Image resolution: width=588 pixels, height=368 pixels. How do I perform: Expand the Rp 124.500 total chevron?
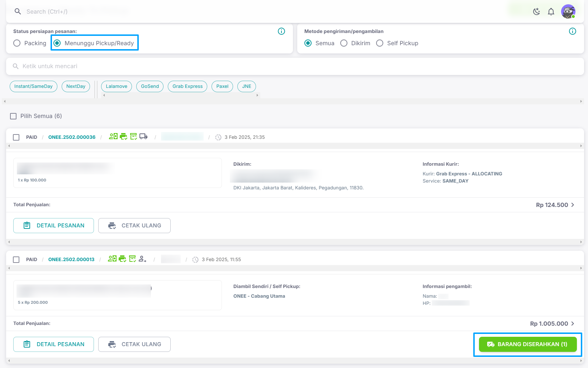(x=573, y=205)
